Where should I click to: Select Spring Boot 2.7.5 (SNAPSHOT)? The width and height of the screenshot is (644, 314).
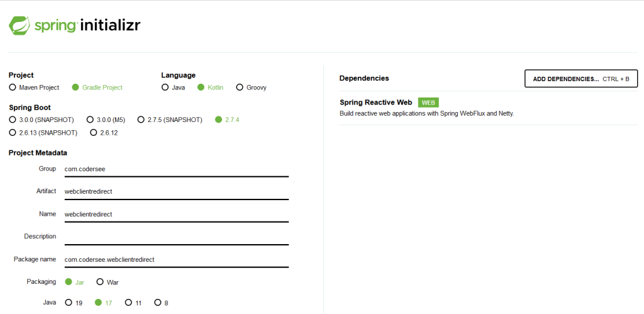point(142,120)
